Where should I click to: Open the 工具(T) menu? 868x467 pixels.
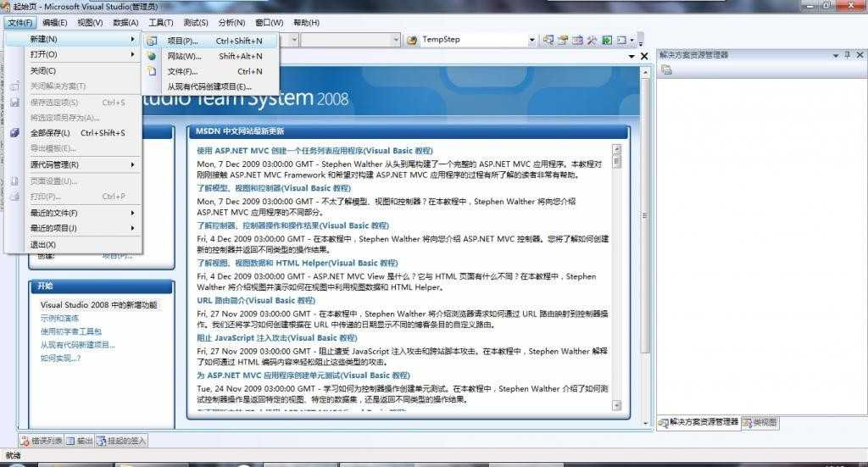(x=160, y=23)
